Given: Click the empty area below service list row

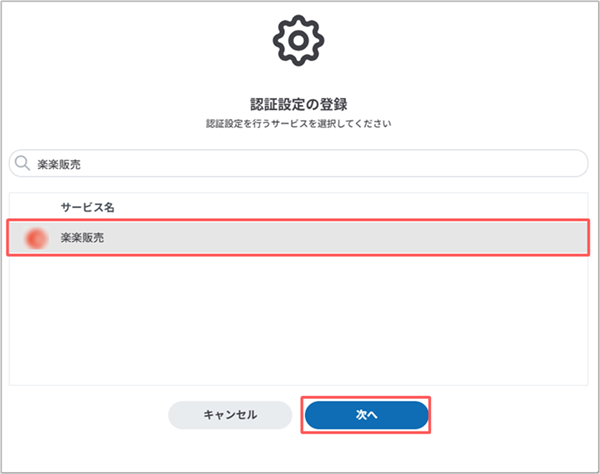Looking at the screenshot, I should point(299,320).
